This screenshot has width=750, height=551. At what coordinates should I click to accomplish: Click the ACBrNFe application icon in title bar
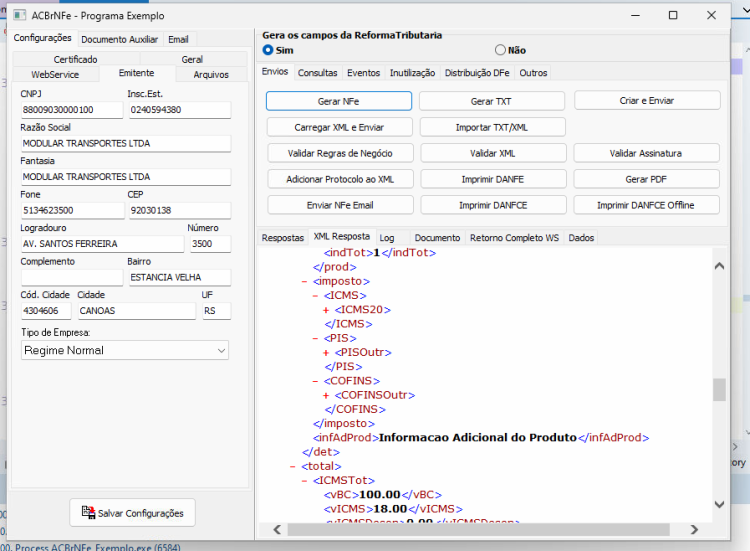click(20, 15)
